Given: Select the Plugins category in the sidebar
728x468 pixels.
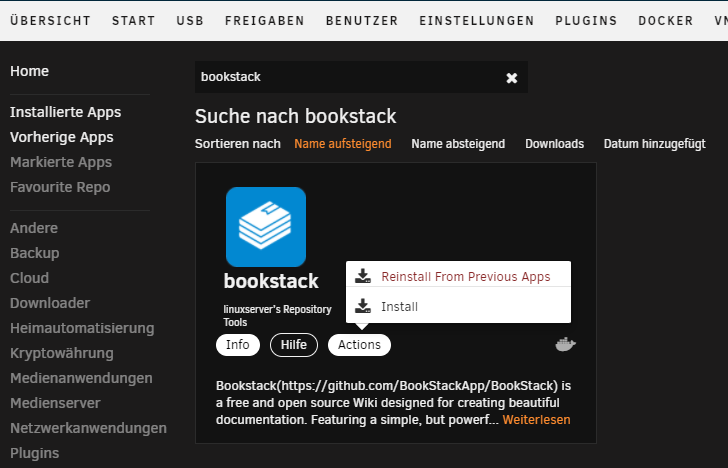Looking at the screenshot, I should [34, 453].
